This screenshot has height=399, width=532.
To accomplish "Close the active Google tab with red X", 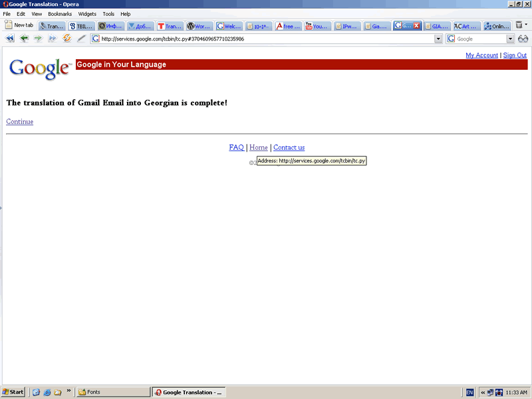I will pos(417,26).
